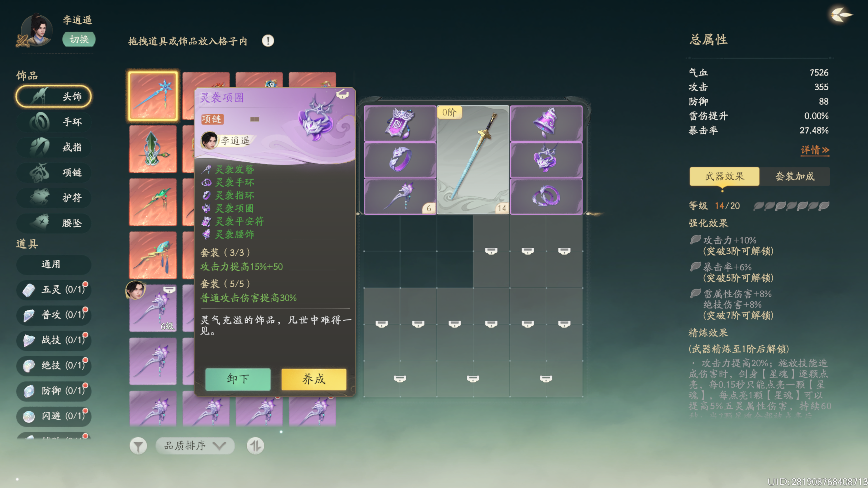Click 切换 to switch character

point(79,39)
